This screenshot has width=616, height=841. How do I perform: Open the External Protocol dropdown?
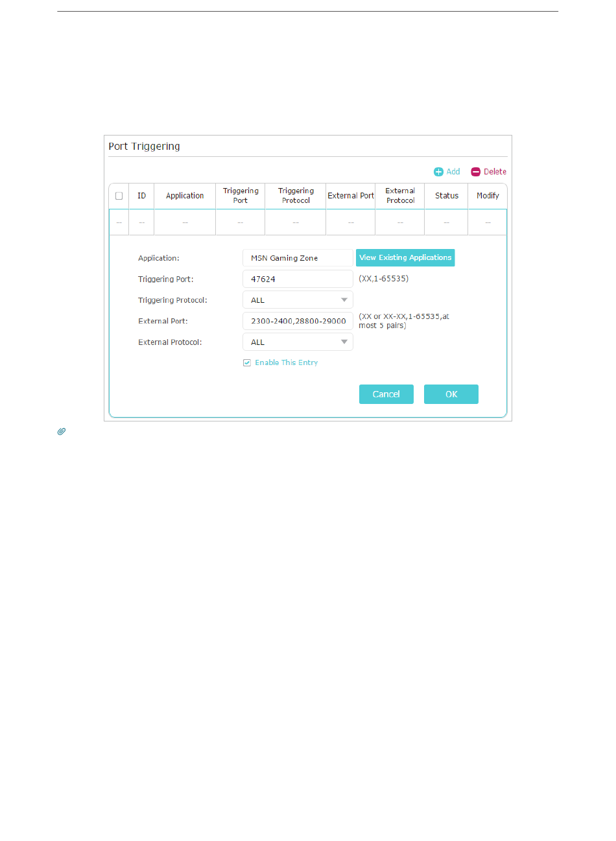(298, 342)
